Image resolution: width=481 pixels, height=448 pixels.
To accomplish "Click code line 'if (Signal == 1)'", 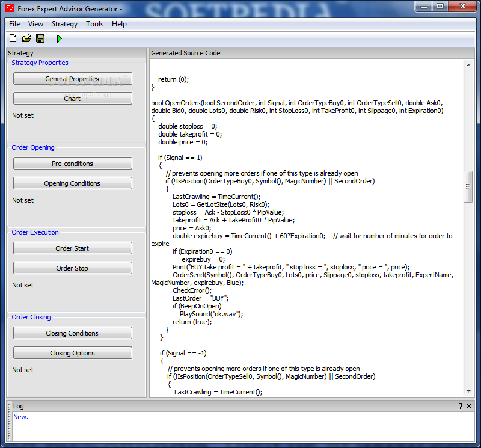I will coord(180,158).
